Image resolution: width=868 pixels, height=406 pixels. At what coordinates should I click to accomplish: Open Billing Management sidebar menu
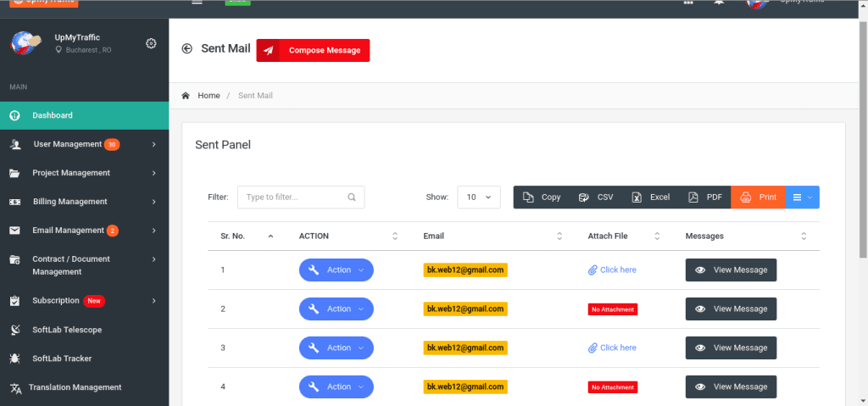[84, 202]
